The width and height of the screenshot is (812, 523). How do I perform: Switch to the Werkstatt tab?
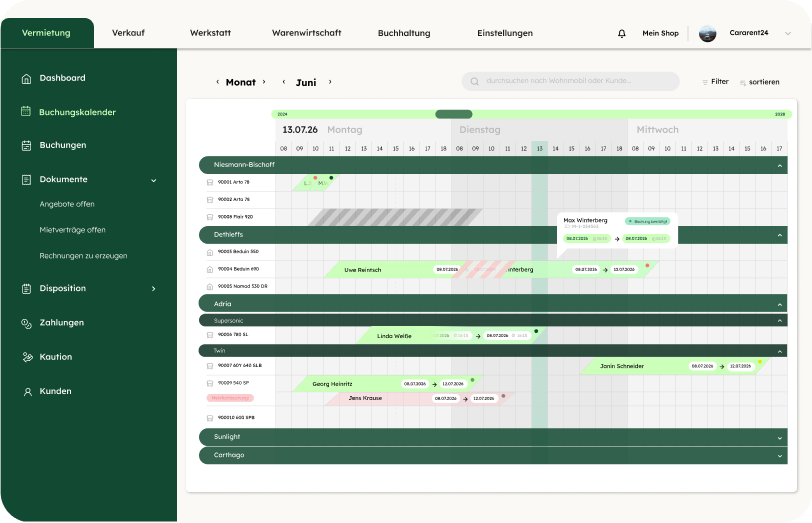pos(209,33)
